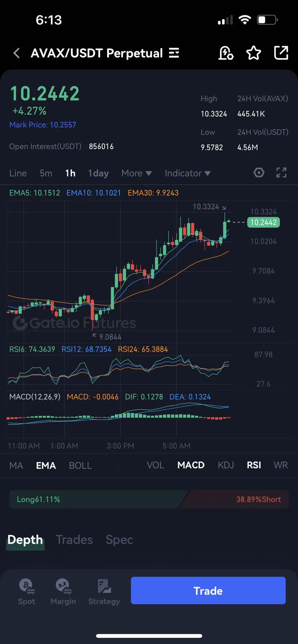Toggle the MA indicator
This screenshot has width=298, height=644.
click(x=16, y=465)
